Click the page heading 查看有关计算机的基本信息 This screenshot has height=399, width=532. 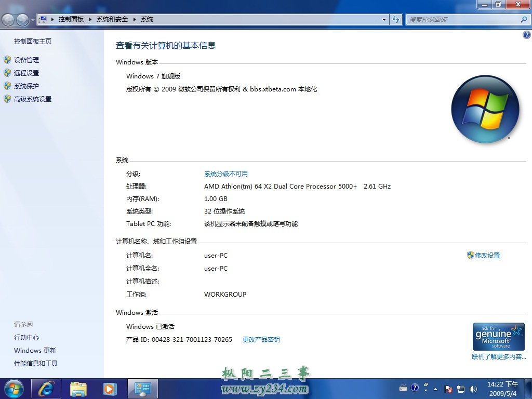[x=166, y=46]
